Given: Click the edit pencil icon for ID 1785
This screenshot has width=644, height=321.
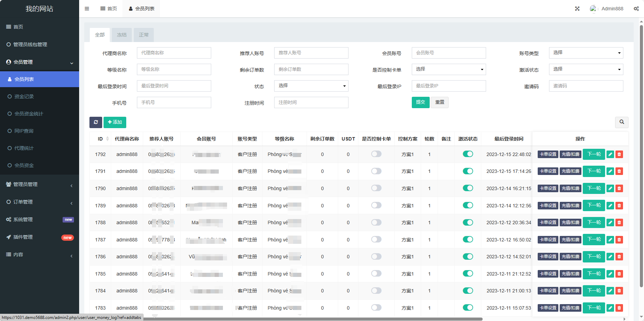Looking at the screenshot, I should pyautogui.click(x=610, y=274).
